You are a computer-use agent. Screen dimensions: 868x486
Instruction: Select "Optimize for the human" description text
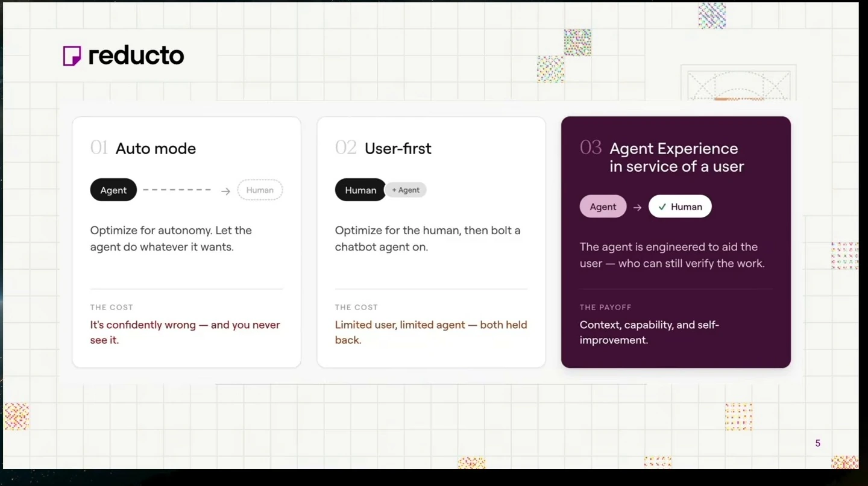(x=428, y=238)
